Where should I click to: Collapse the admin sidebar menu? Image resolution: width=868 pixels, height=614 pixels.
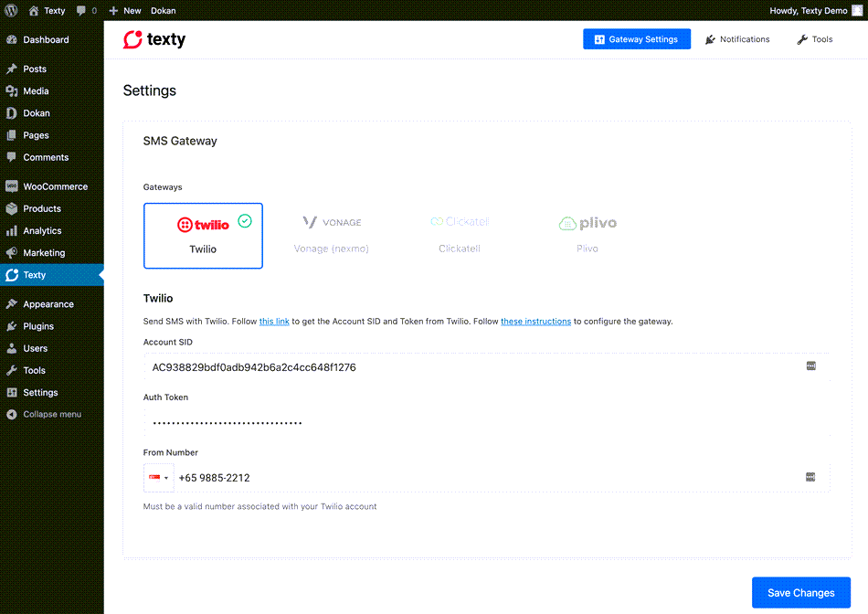tap(44, 414)
